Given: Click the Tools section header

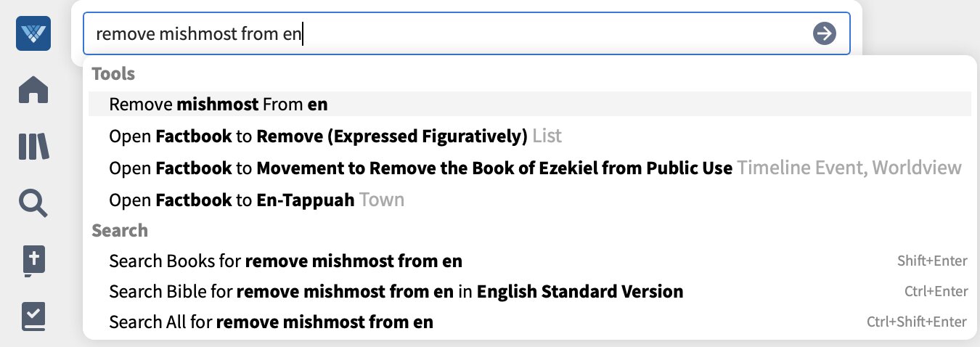Looking at the screenshot, I should (x=113, y=73).
